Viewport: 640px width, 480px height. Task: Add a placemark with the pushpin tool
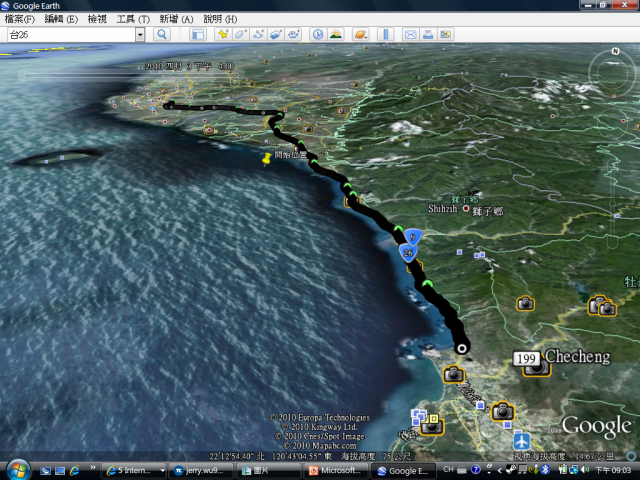coord(223,35)
